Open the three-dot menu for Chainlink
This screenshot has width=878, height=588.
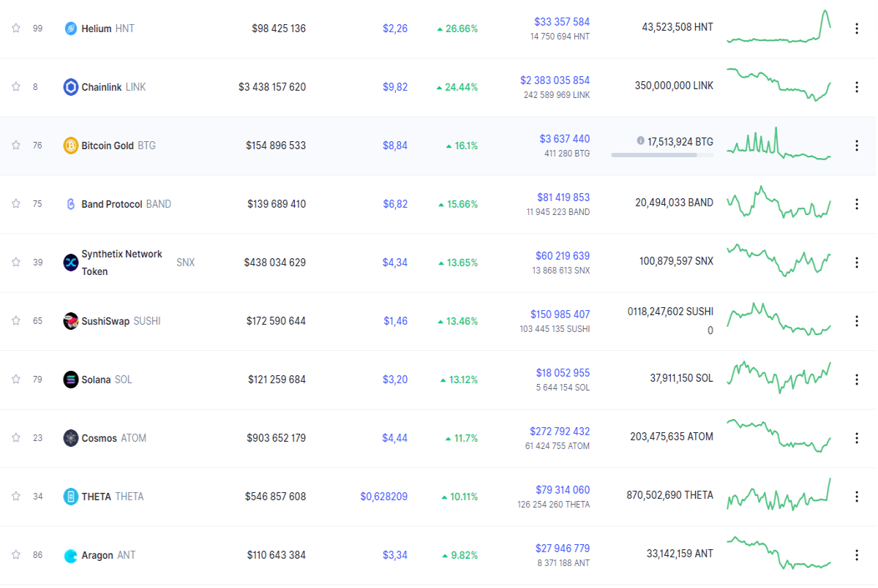(857, 87)
